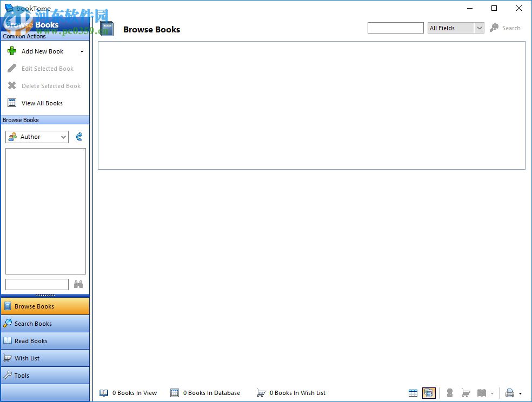Screen dimensions: 532x402
Task: Click the grey open-book toolbar icon
Action: [482, 393]
